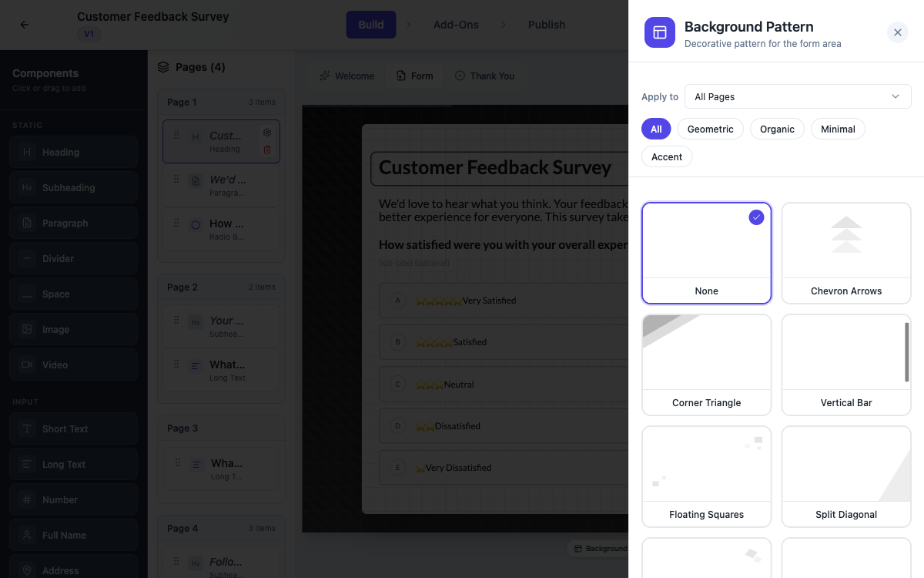This screenshot has height=578, width=924.
Task: Click the Background Pattern panel icon
Action: (660, 32)
